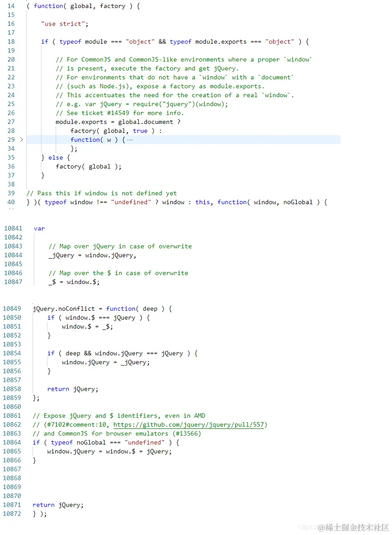Image resolution: width=392 pixels, height=535 pixels.
Task: Click "module.exports = global.document ?" line
Action: pyautogui.click(x=118, y=122)
